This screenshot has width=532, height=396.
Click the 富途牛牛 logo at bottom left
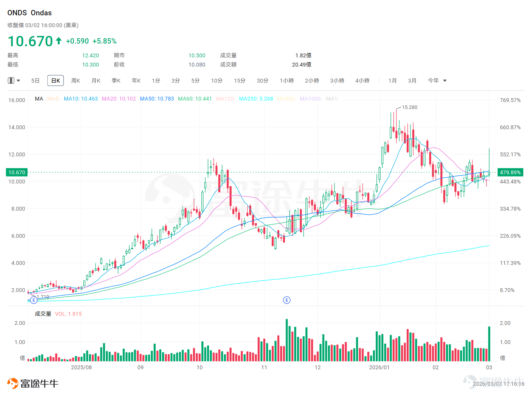click(33, 383)
